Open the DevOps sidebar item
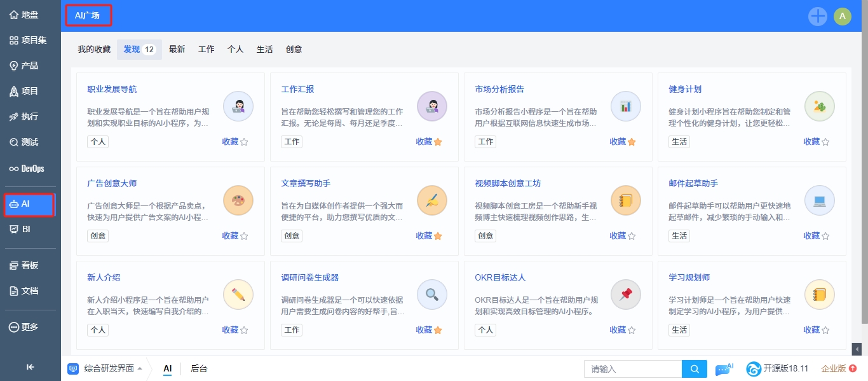Image resolution: width=868 pixels, height=381 pixels. pyautogui.click(x=30, y=169)
